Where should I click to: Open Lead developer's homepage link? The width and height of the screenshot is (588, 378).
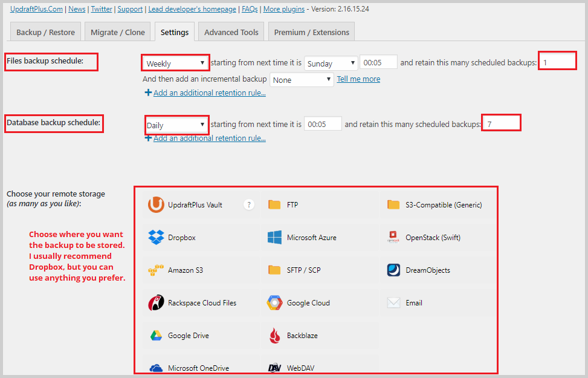pyautogui.click(x=192, y=9)
